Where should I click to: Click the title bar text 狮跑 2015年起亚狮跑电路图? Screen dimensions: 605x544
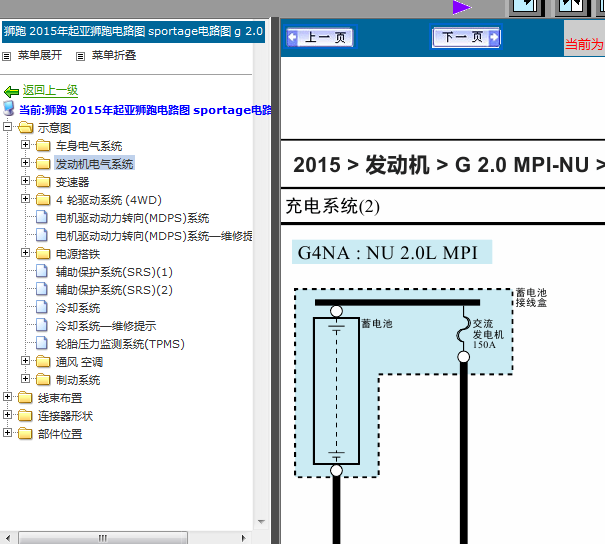coord(133,31)
